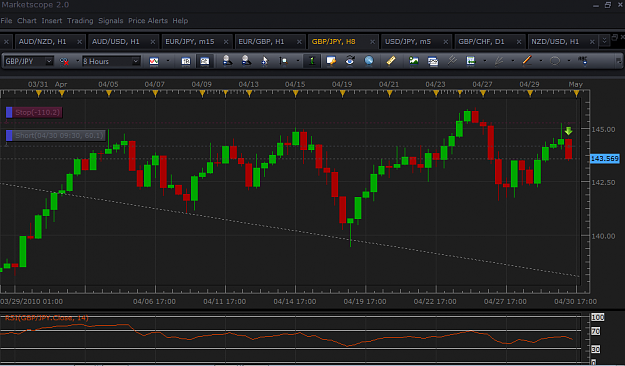Image resolution: width=625 pixels, height=366 pixels.
Task: Open the 8 Hours timeframe dropdown
Action: tap(136, 61)
